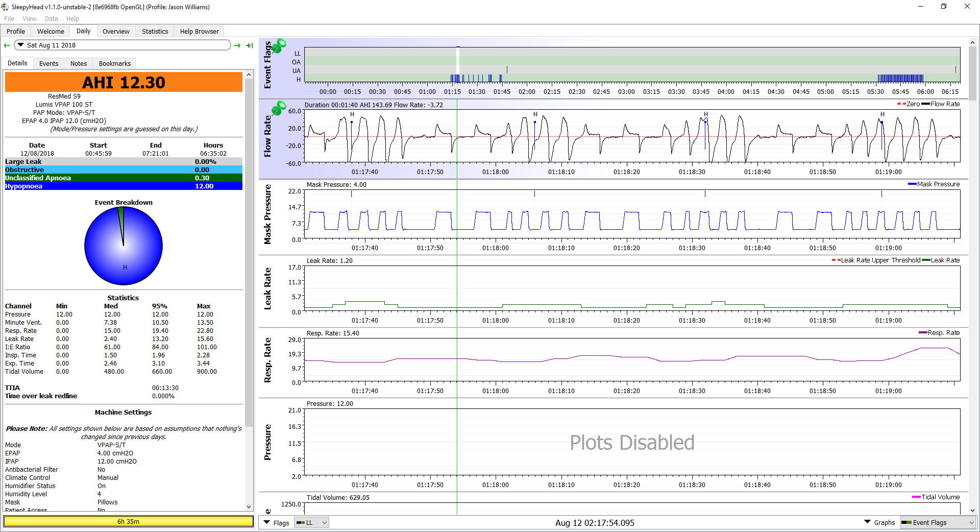Click the Flow Rate graph pin icon
980x532 pixels.
pyautogui.click(x=279, y=108)
